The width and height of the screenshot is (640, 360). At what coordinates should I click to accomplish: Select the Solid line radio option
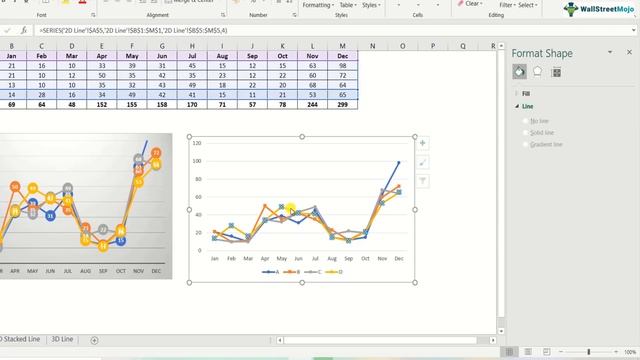(x=526, y=133)
